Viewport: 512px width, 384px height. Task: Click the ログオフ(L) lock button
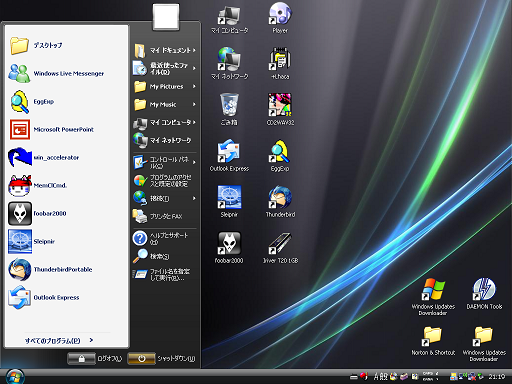click(x=81, y=359)
